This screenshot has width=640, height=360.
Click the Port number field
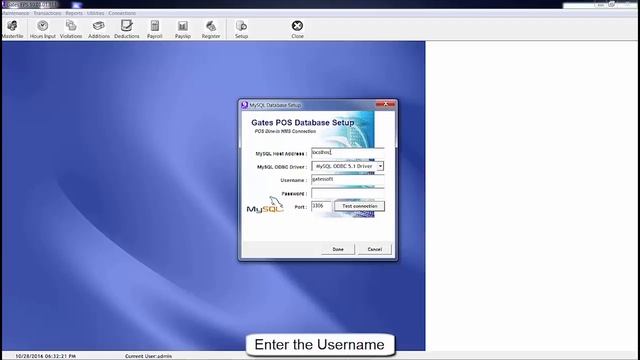(x=321, y=206)
